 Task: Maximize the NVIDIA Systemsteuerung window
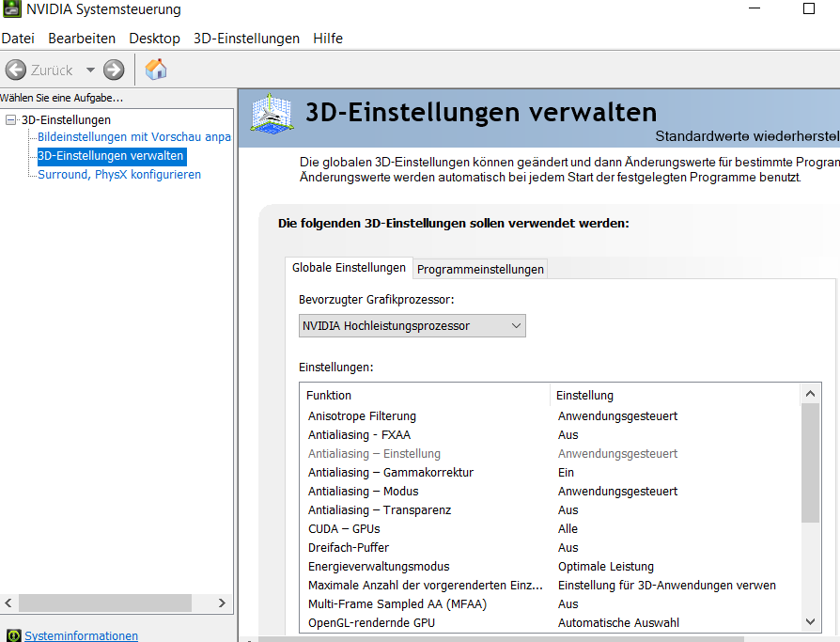pyautogui.click(x=809, y=8)
